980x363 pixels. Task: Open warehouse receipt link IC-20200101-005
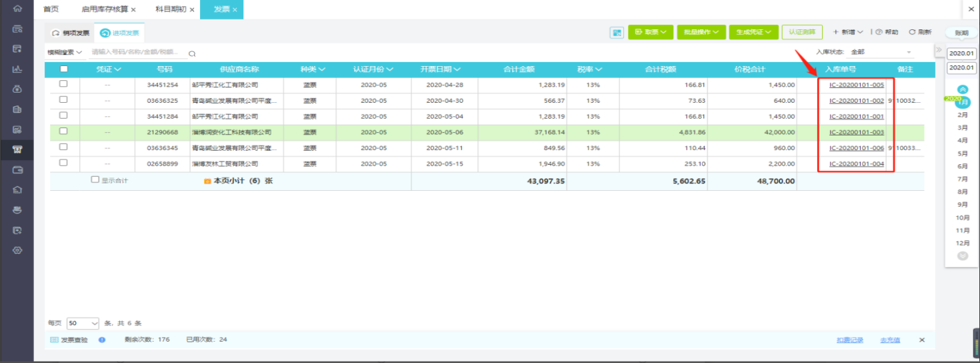[856, 85]
